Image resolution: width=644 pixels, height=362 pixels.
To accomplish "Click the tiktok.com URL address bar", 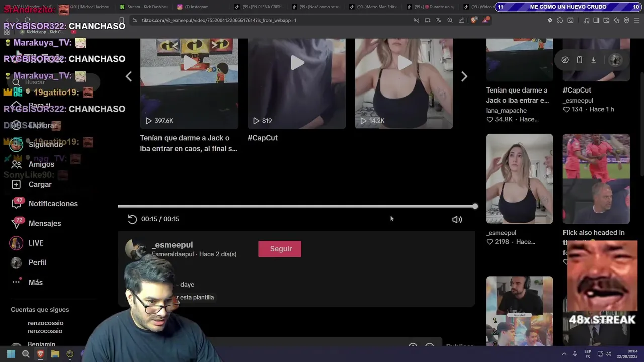I will click(x=219, y=20).
